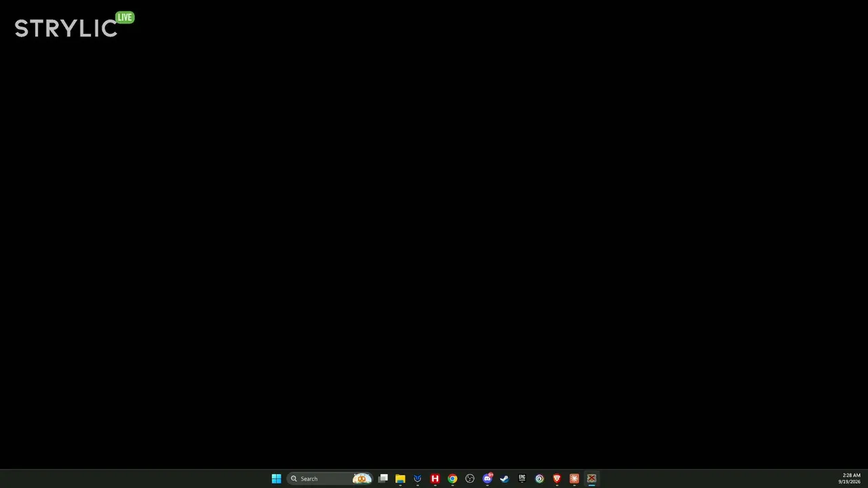868x488 pixels.
Task: Open the colorful ring app icon
Action: pyautogui.click(x=539, y=479)
